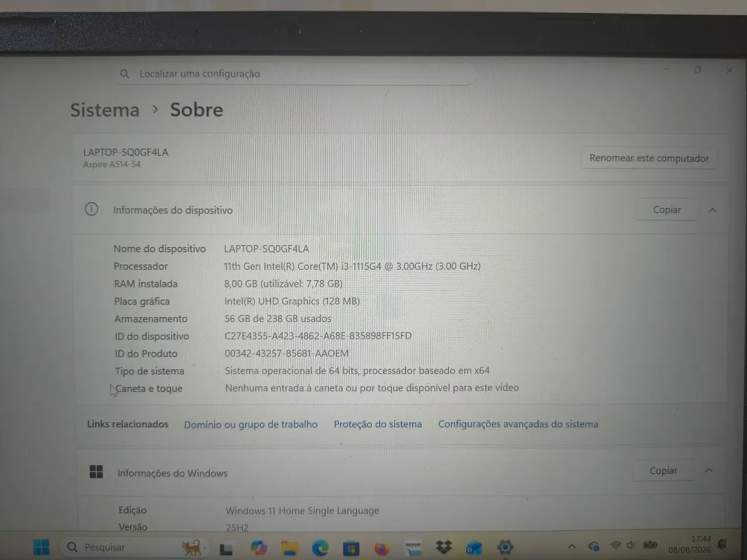
Task: Open Dropbox from the taskbar
Action: [x=444, y=547]
